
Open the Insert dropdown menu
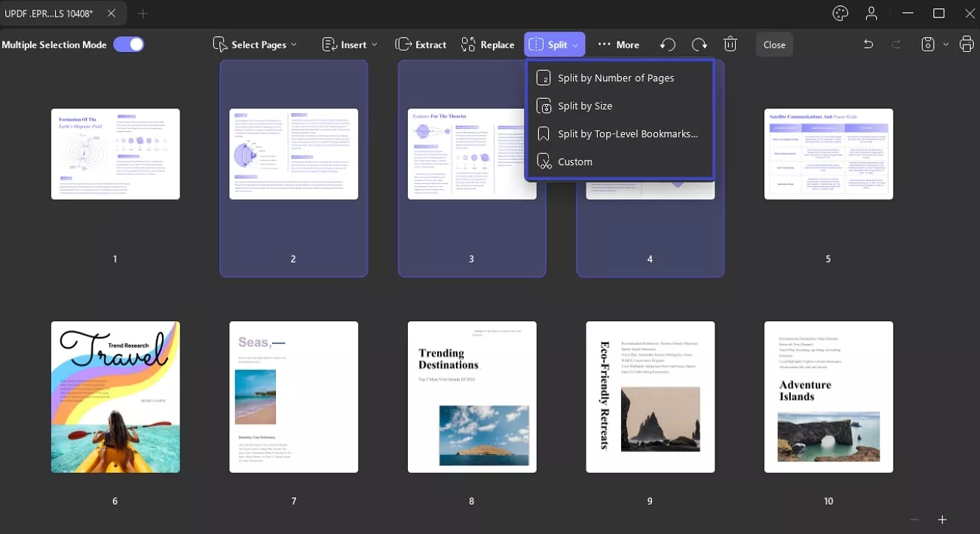[x=350, y=44]
